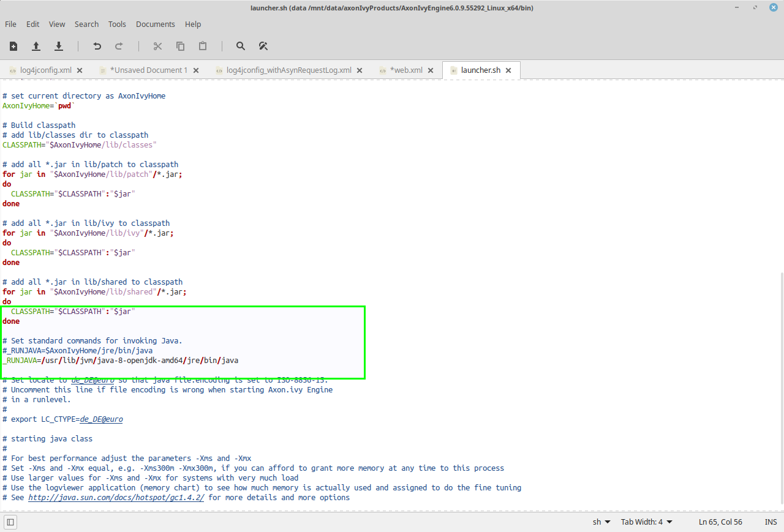The image size is (784, 532).
Task: Open the Edit menu
Action: (32, 24)
